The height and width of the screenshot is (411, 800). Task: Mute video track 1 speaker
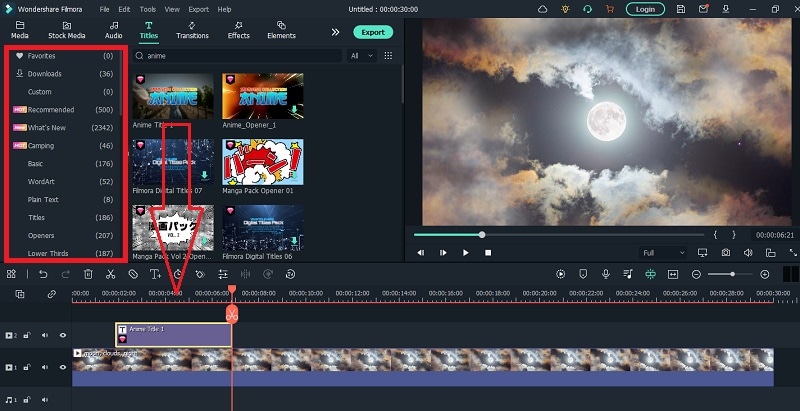coord(45,367)
